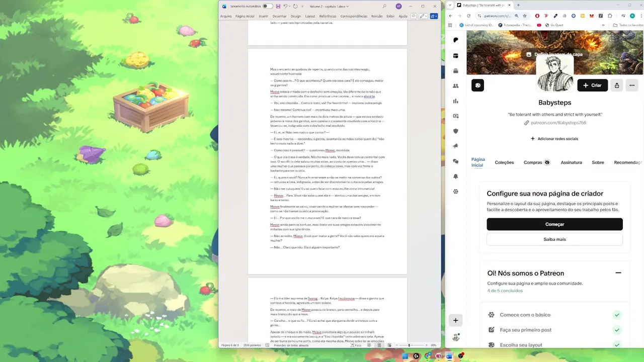Reload the Patreon page
Viewport: 644px width, 362px height.
click(468, 16)
